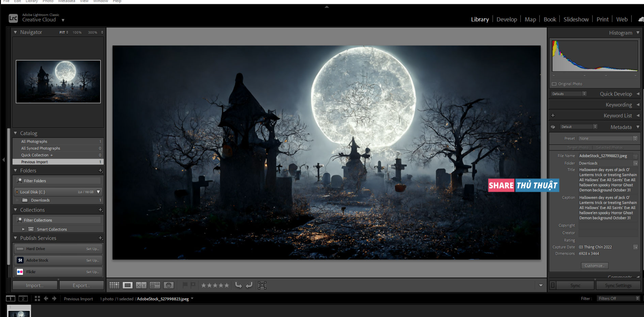This screenshot has width=644, height=317.
Task: Click the Adobe Stock publish service icon
Action: pos(20,260)
